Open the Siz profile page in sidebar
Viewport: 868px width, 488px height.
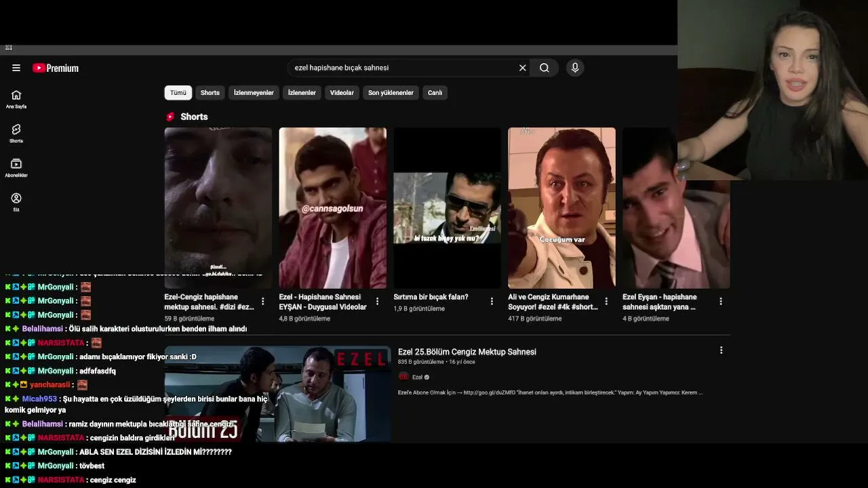pos(16,202)
